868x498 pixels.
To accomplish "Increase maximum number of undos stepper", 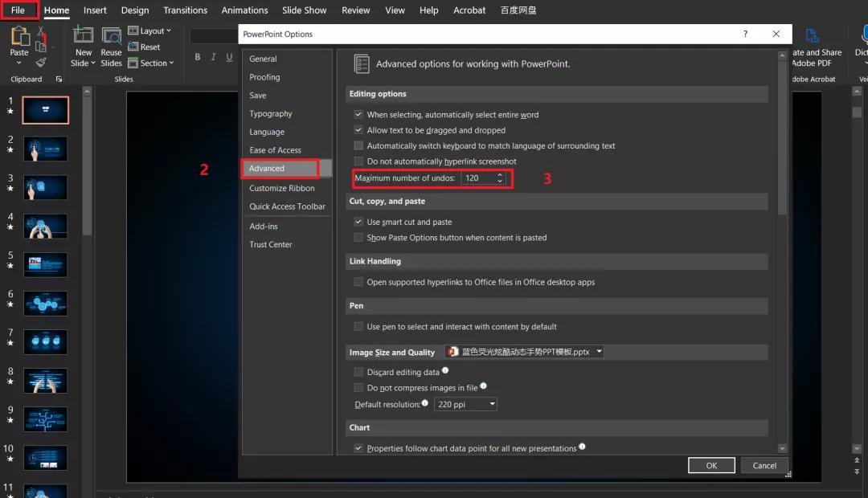I will pyautogui.click(x=500, y=175).
